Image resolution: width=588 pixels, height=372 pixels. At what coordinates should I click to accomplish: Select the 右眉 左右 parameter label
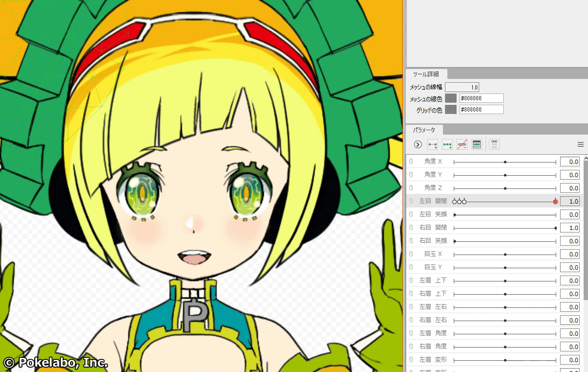(433, 320)
